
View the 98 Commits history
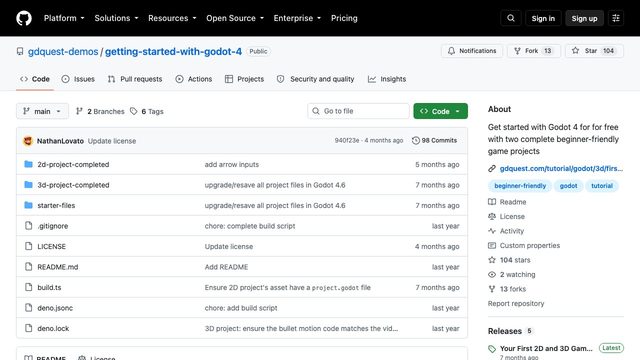pyautogui.click(x=434, y=140)
